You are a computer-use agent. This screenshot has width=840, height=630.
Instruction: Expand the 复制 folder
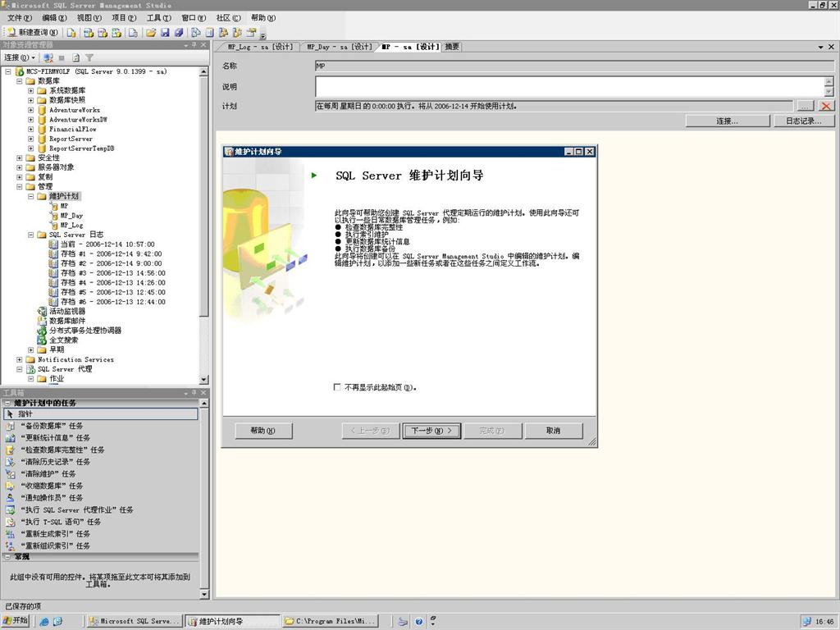click(20, 177)
